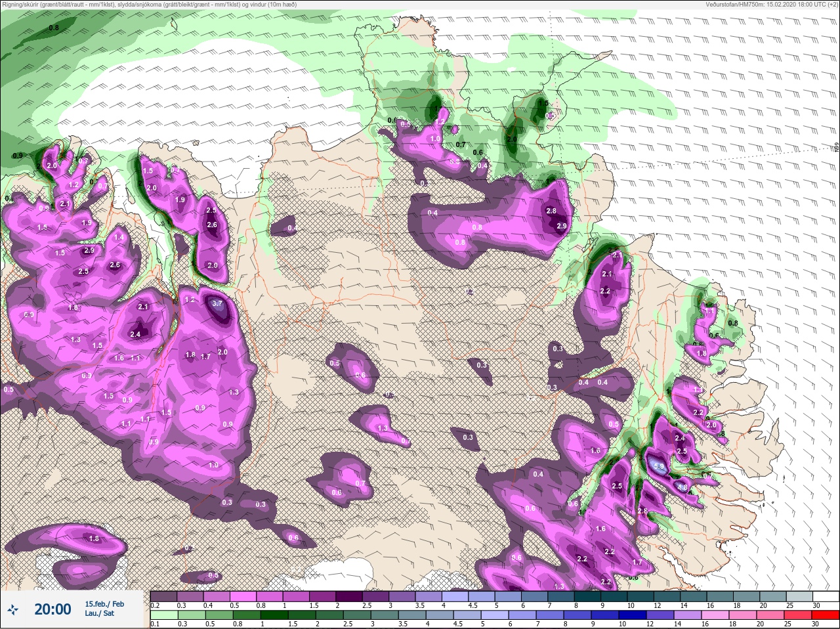Select the '15.feb./ Feb' date text

coord(104,604)
